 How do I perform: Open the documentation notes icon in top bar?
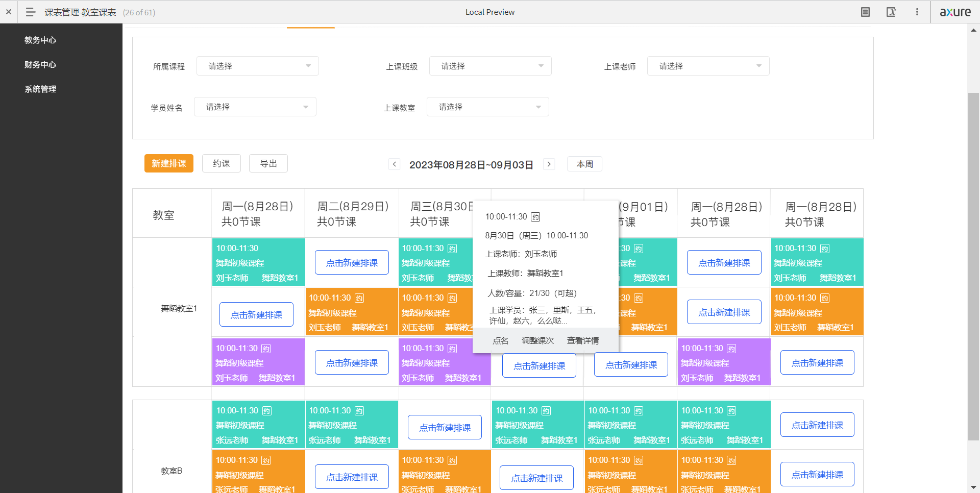click(x=865, y=12)
